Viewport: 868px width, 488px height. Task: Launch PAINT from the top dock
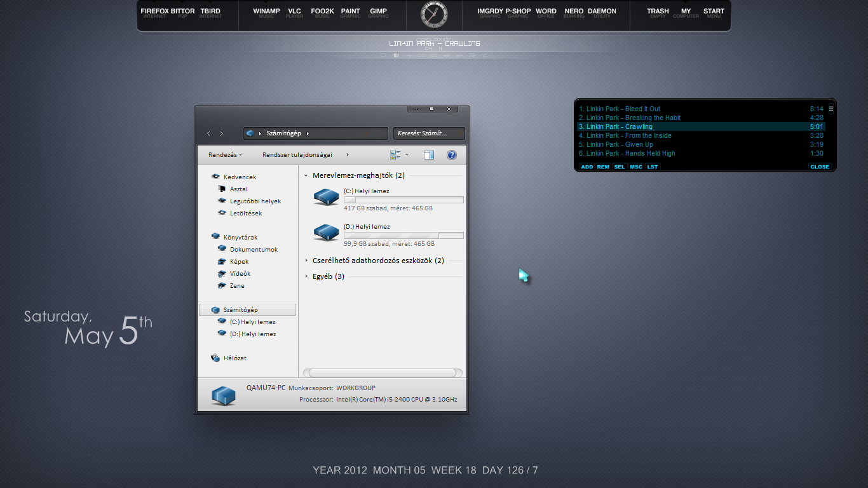click(350, 13)
